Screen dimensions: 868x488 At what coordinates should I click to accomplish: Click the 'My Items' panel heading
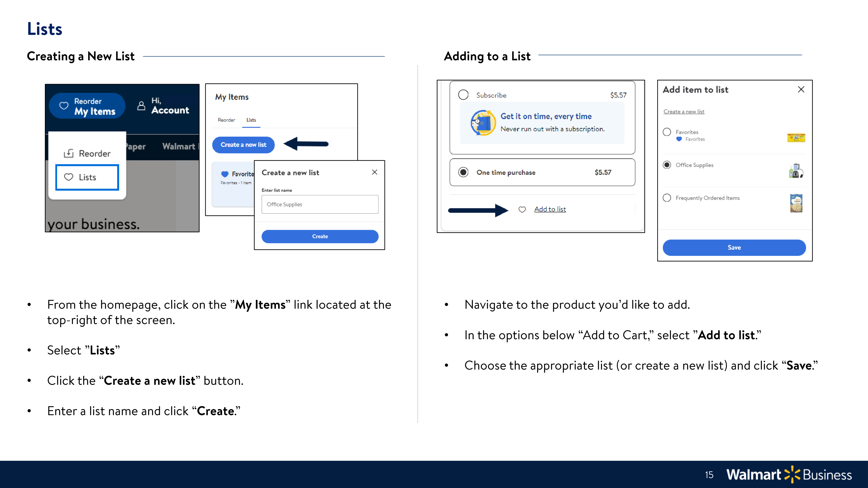(x=232, y=97)
